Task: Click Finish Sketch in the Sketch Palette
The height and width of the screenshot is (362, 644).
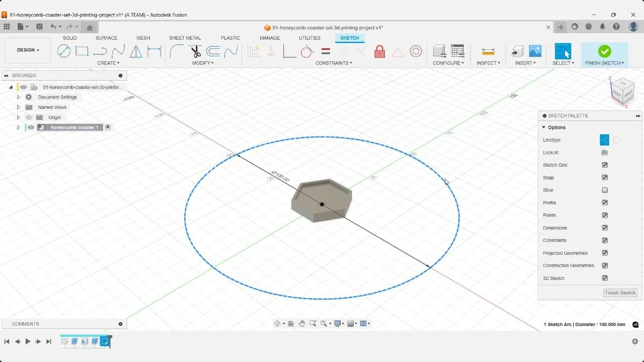Action: tap(620, 293)
